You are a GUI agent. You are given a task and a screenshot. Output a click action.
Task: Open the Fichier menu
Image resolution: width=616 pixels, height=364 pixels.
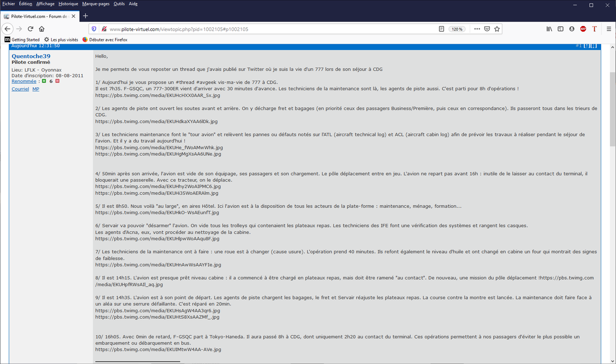[8, 4]
